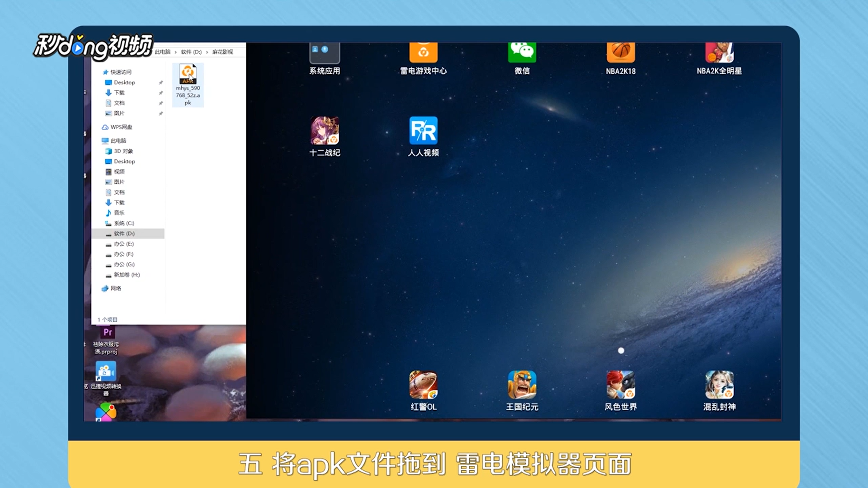Open the 微信 WeChat app

coord(522,53)
